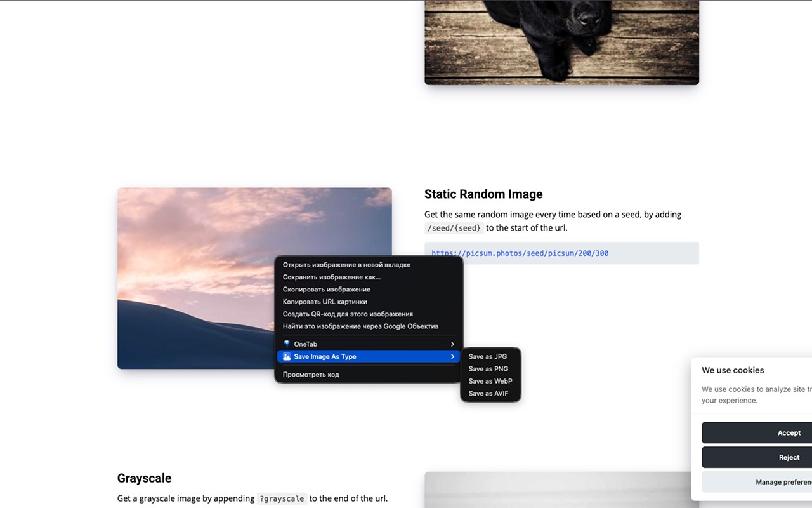The width and height of the screenshot is (812, 508).
Task: Pick Save as WebP in submenu
Action: (490, 381)
